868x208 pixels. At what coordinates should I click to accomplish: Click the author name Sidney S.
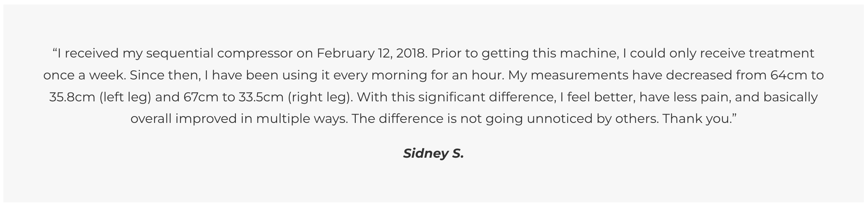click(433, 153)
